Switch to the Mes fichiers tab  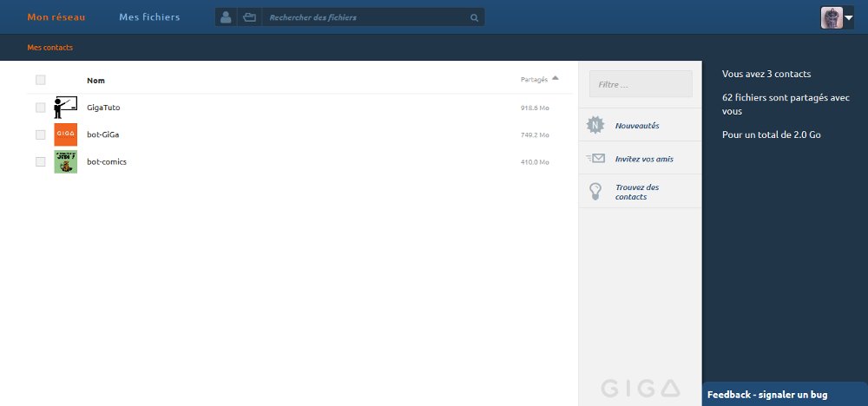click(149, 17)
